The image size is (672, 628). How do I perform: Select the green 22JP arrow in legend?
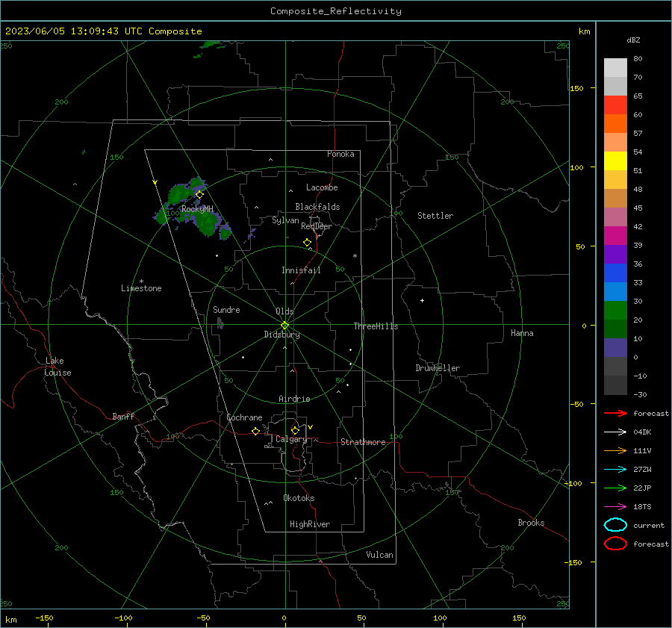coord(615,488)
